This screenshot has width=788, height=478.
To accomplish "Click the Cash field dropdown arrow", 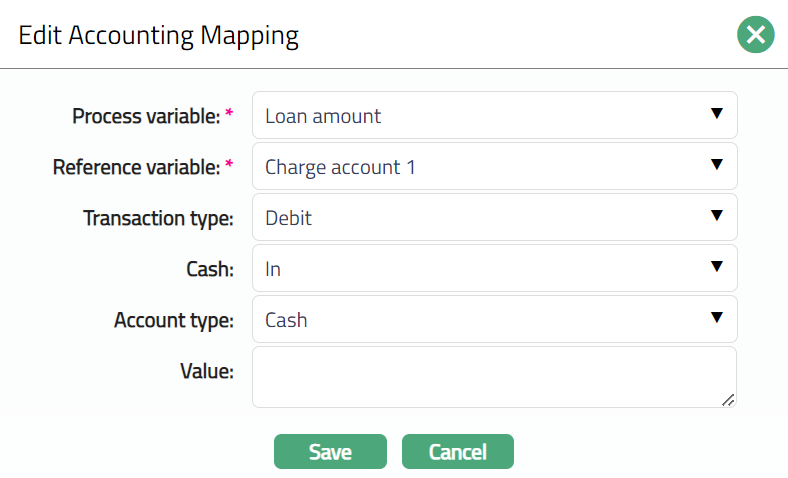I will 716,267.
